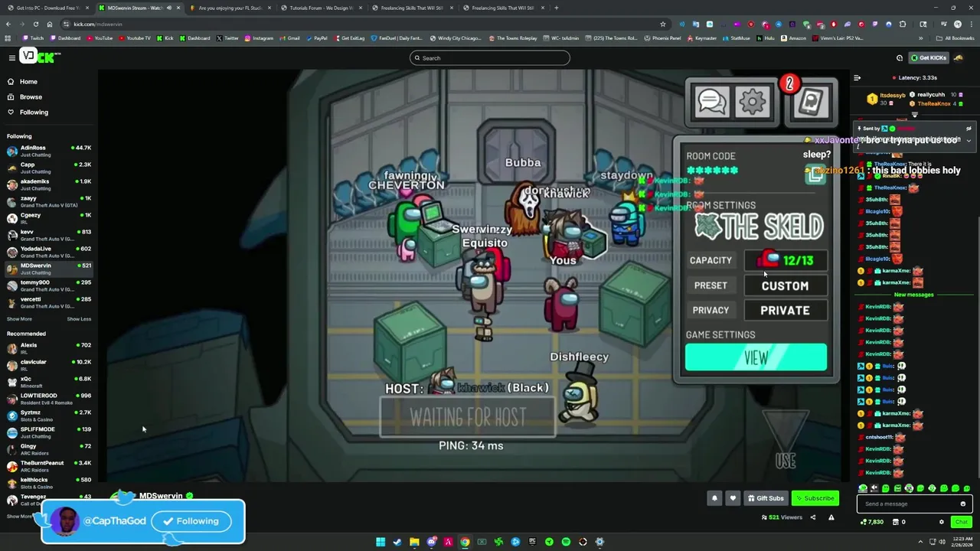
Task: Mute audio on MDSwervin Stream tab
Action: [x=168, y=8]
